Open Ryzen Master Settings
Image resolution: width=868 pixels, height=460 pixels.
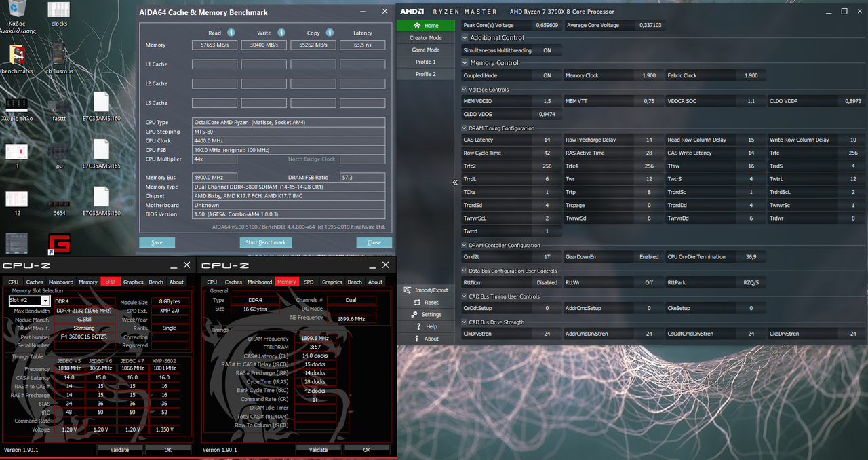pos(425,314)
